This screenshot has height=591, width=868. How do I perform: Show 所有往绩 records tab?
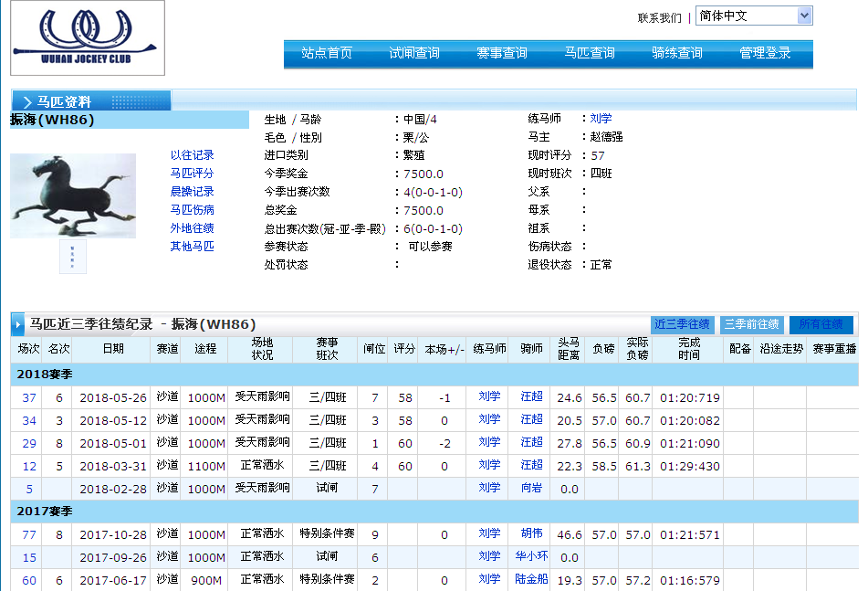click(x=821, y=324)
